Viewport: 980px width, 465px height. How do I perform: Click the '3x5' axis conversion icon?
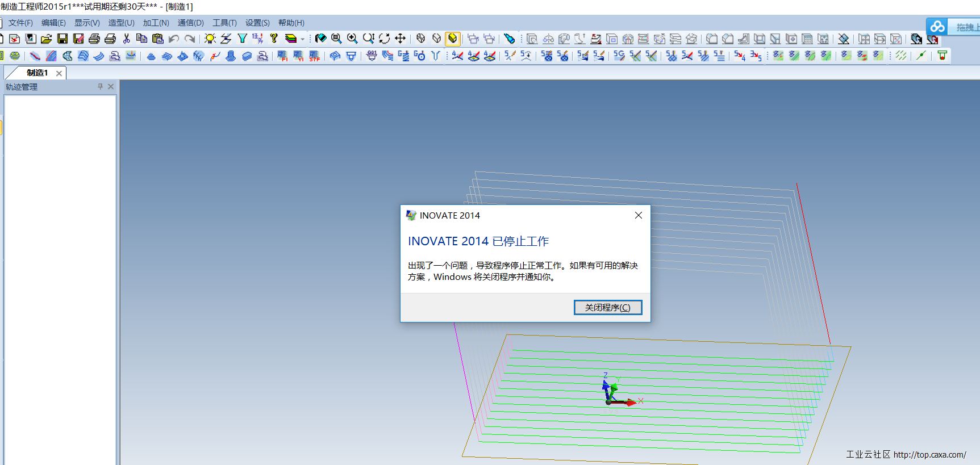click(x=756, y=56)
